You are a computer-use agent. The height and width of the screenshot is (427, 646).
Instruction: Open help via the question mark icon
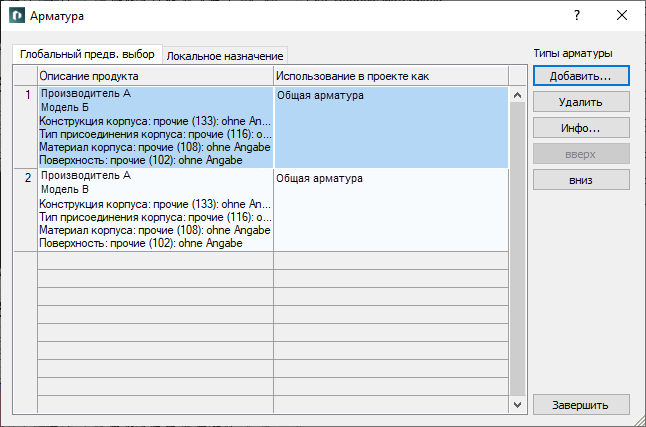point(577,16)
